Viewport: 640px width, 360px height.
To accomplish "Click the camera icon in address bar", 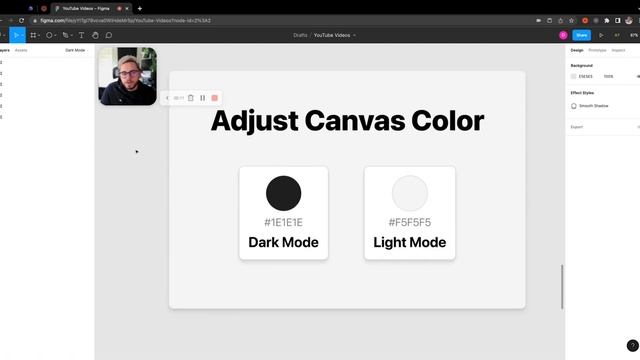I will [539, 20].
